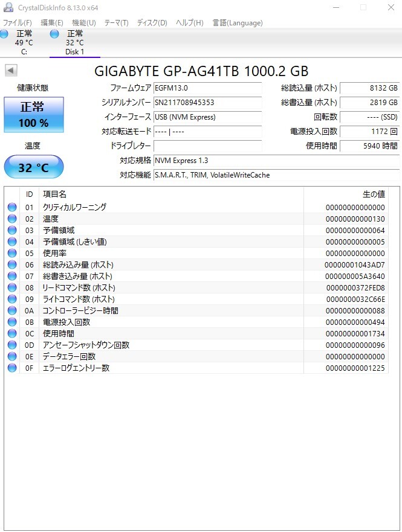The width and height of the screenshot is (402, 532).
Task: Click the raw value 0000000032C66E
Action: (355, 300)
